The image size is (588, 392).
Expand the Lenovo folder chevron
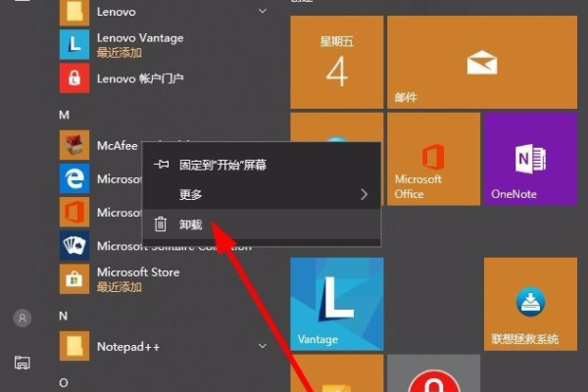[x=263, y=11]
